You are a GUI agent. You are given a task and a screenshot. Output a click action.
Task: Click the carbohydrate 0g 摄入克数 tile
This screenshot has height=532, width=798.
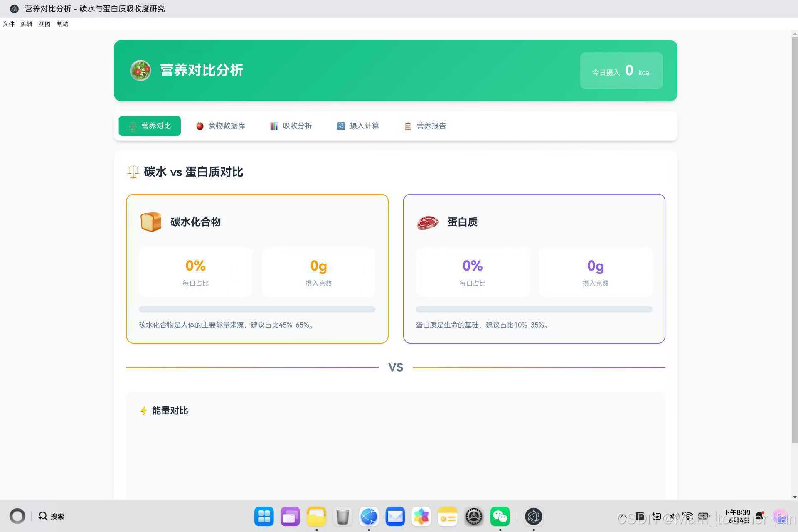point(318,272)
